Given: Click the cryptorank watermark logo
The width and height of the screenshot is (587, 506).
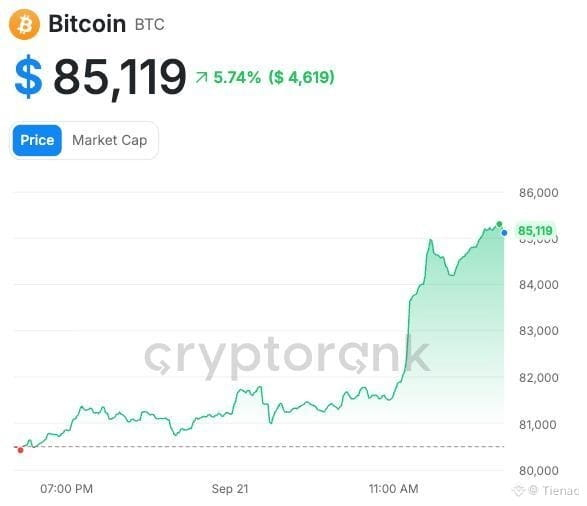Looking at the screenshot, I should [x=287, y=356].
